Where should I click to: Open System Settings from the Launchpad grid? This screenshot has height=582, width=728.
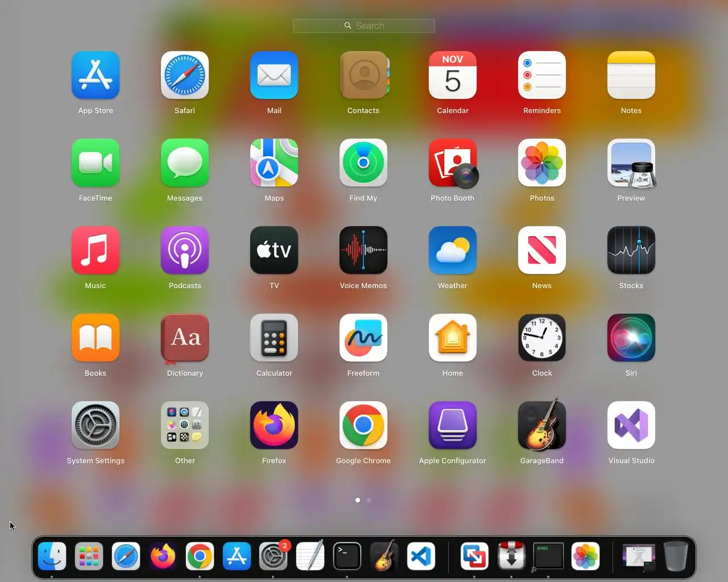pyautogui.click(x=96, y=425)
